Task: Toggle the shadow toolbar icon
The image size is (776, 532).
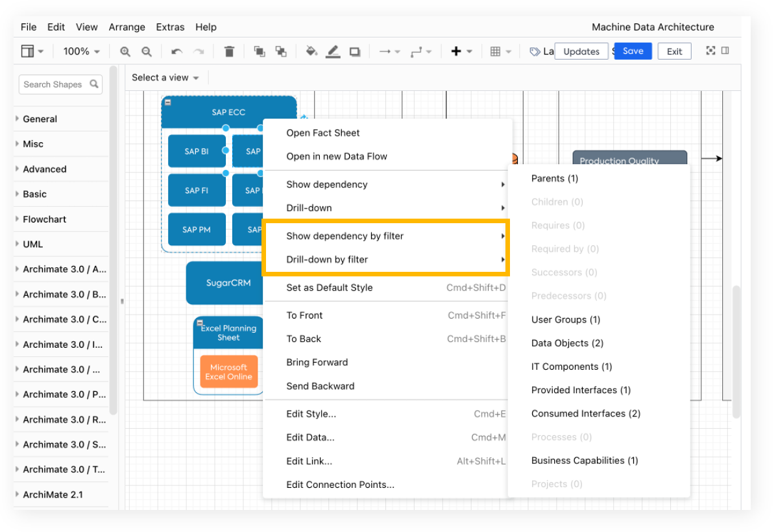Action: (x=355, y=51)
